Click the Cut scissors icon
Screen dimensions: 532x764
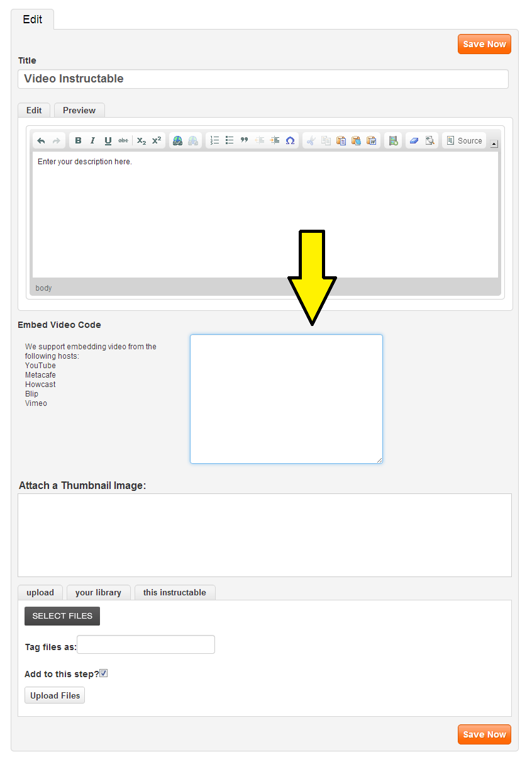[x=311, y=141]
